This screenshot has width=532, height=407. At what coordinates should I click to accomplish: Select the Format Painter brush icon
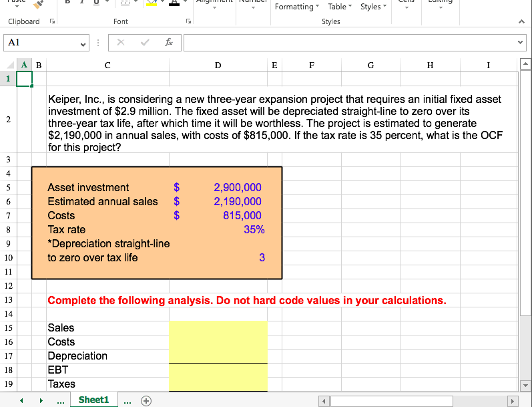click(x=38, y=4)
